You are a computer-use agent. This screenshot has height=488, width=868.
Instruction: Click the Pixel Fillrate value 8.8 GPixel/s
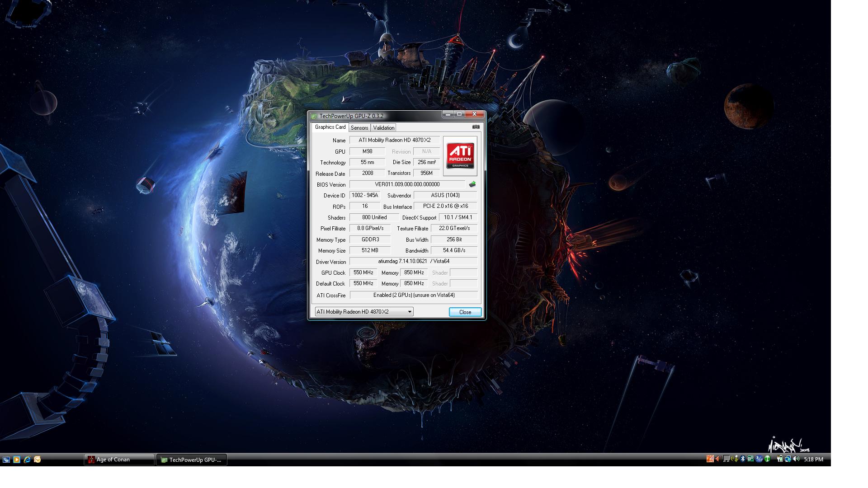coord(370,228)
